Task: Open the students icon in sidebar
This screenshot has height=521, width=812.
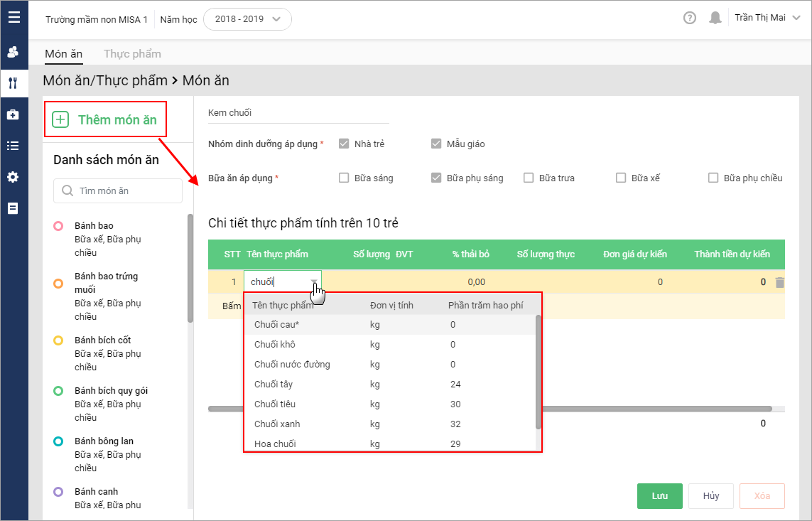Action: coord(13,52)
